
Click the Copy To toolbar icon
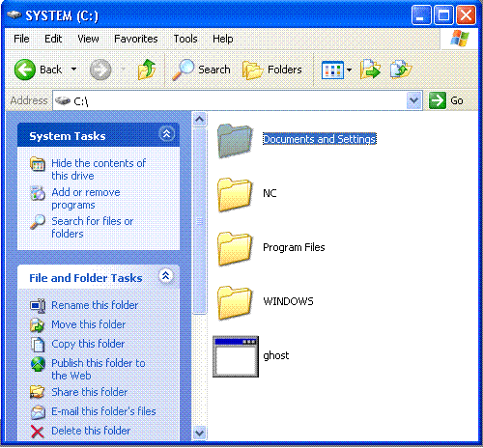[x=401, y=70]
